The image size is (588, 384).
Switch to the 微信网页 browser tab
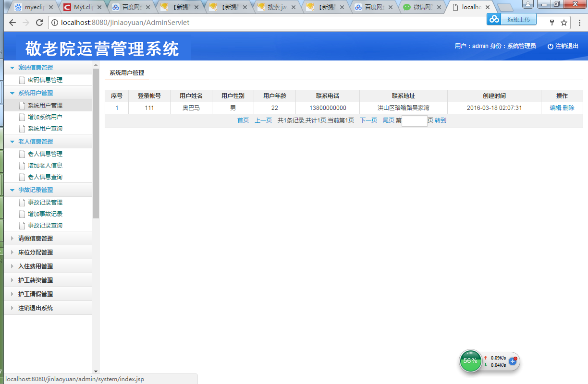click(x=423, y=7)
